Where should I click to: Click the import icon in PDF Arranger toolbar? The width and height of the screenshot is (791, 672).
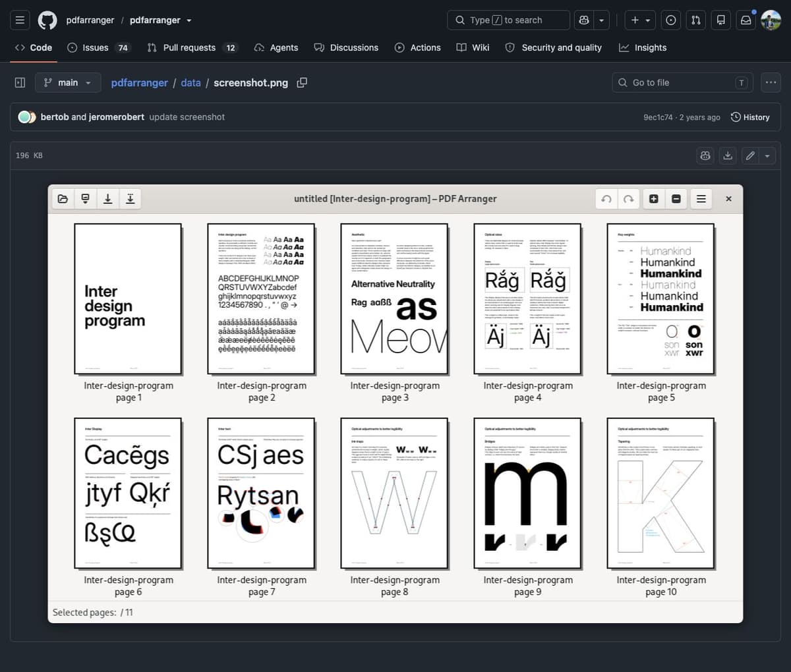85,198
